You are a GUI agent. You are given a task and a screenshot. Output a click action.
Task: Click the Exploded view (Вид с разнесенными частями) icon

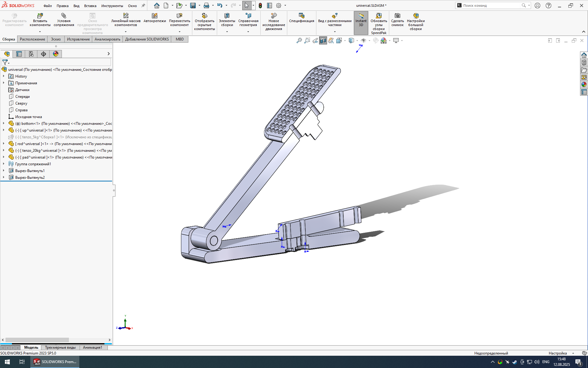click(335, 16)
